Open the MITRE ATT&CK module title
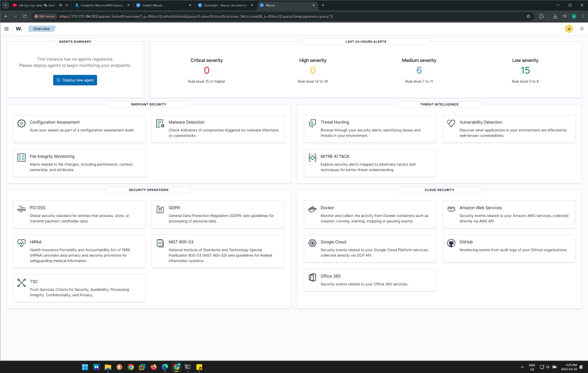Image resolution: width=588 pixels, height=373 pixels. [335, 156]
